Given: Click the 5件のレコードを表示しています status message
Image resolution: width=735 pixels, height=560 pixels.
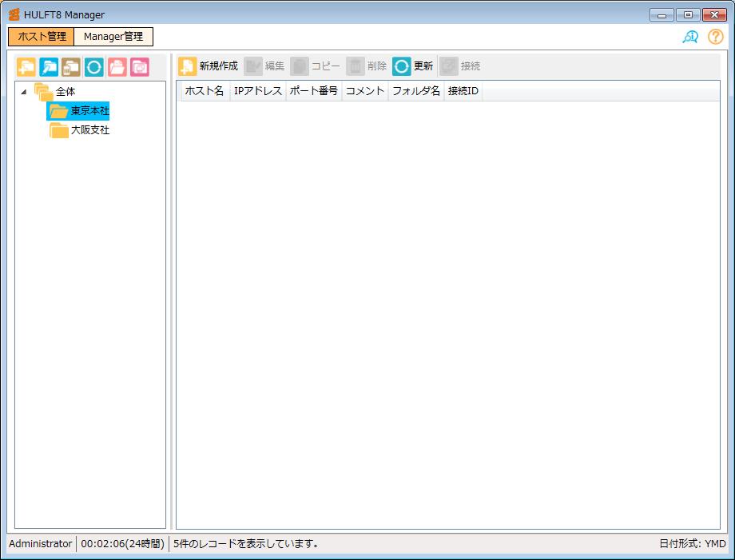Looking at the screenshot, I should pos(246,543).
